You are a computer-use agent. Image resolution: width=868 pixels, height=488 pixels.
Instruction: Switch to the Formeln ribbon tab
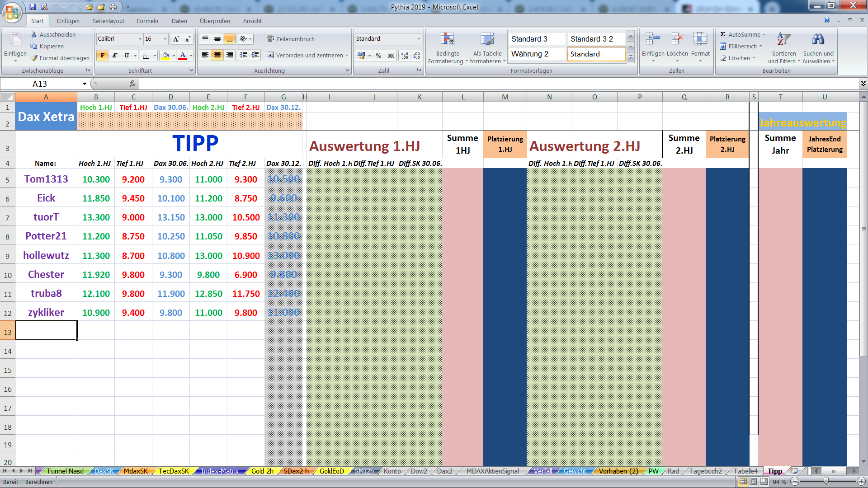[x=147, y=21]
